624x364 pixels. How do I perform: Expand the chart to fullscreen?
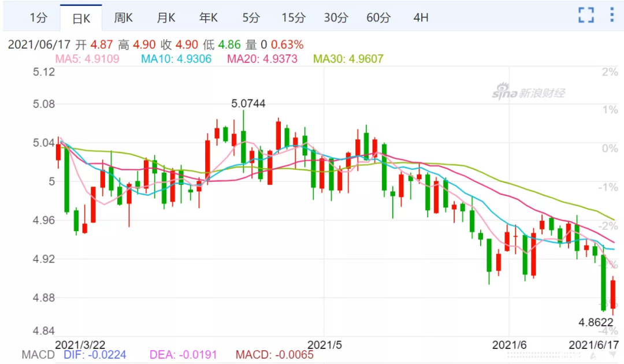586,15
